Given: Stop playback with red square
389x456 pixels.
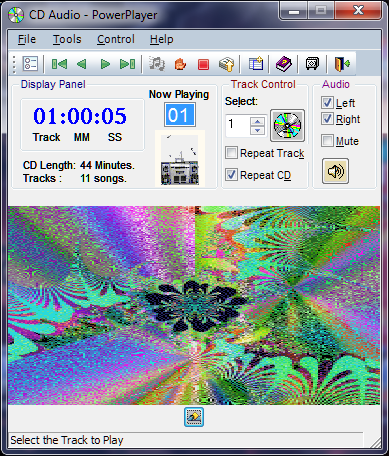Looking at the screenshot, I should click(x=203, y=64).
